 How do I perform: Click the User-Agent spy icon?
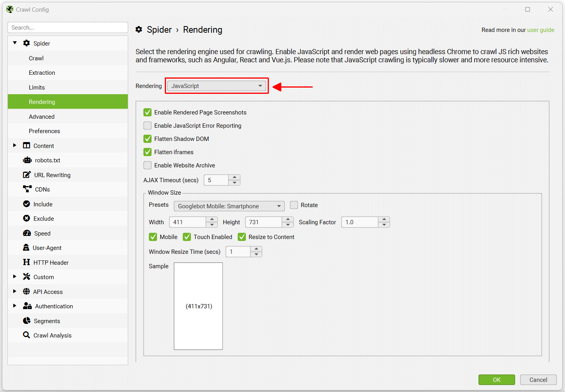pyautogui.click(x=26, y=248)
